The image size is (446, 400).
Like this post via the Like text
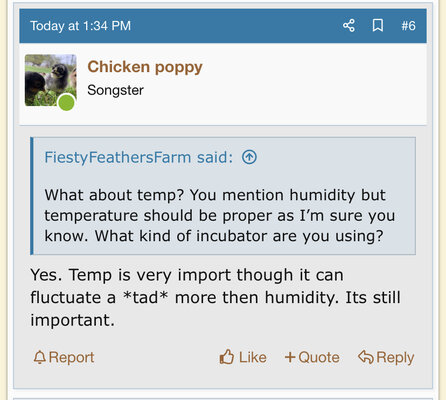[253, 357]
